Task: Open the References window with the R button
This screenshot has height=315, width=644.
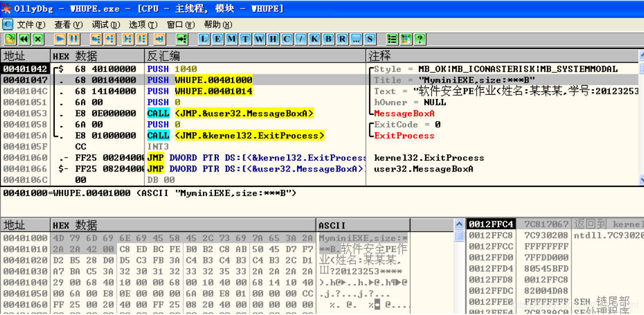Action: pos(342,39)
